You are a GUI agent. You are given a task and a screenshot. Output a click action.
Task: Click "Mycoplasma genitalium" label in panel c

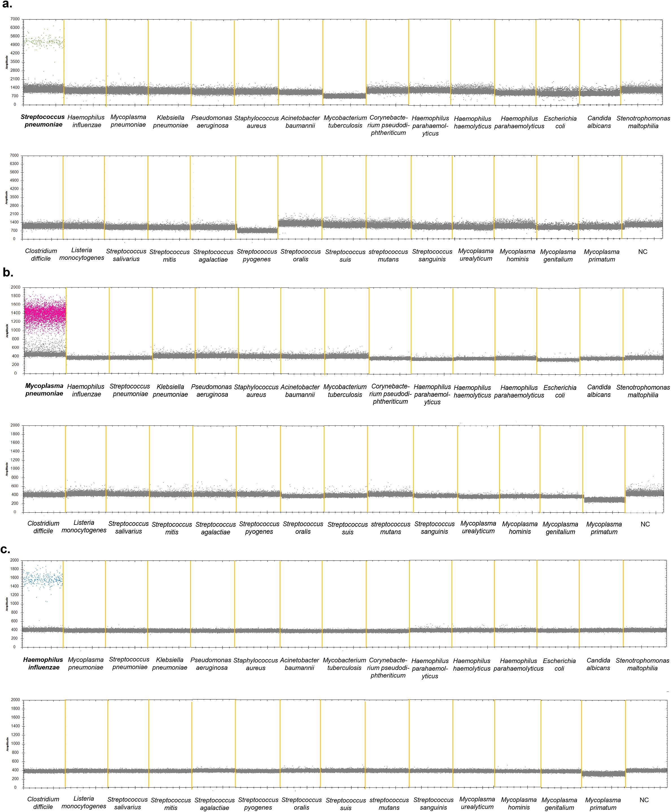tap(559, 804)
